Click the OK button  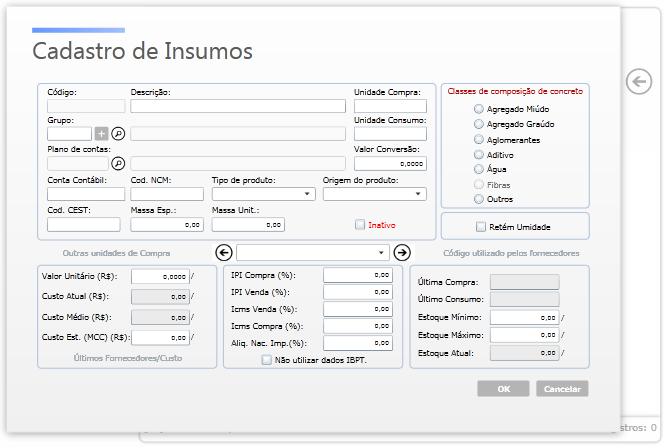[x=503, y=389]
